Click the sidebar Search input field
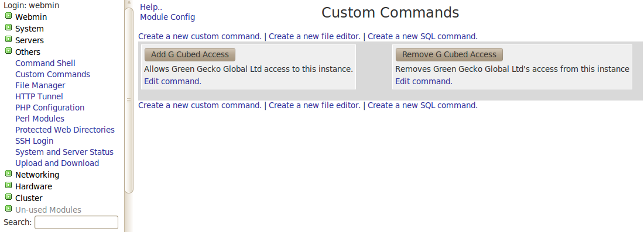The width and height of the screenshot is (644, 232). (x=76, y=222)
